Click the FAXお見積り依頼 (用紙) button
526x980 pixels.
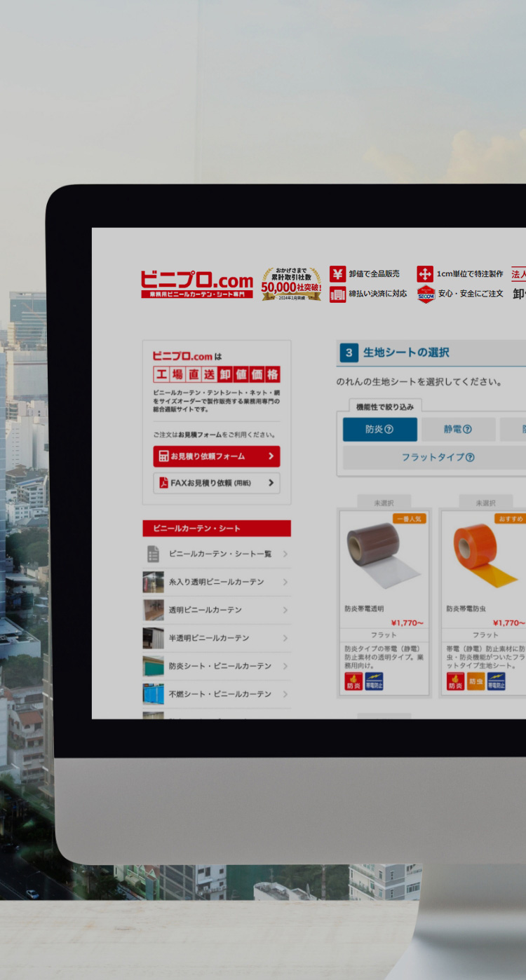click(217, 483)
